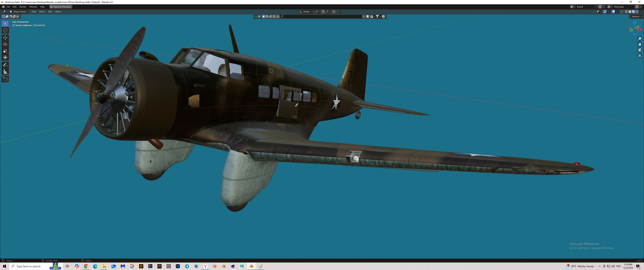Toggle snapping magnet icon
644x270 pixels.
click(323, 12)
